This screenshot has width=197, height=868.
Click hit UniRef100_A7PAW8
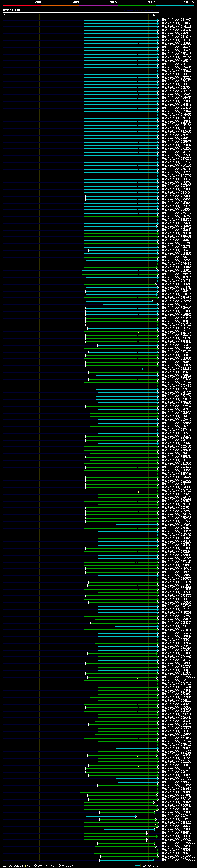click(177, 402)
